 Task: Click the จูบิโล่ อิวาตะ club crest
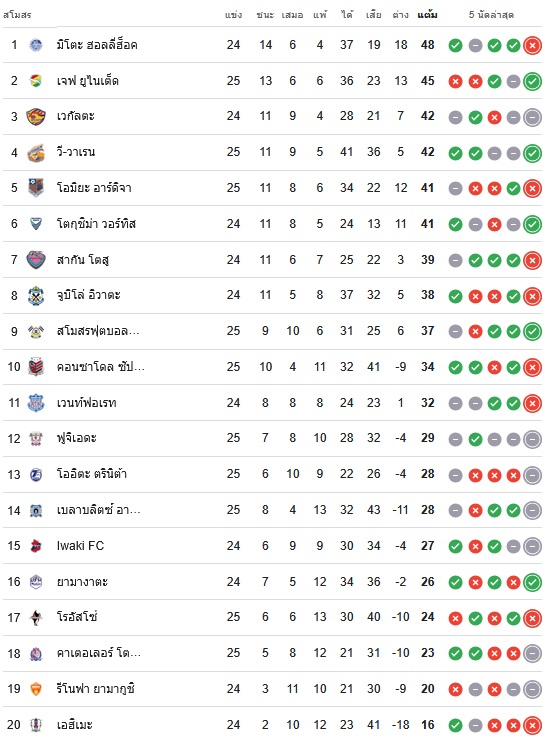click(36, 296)
